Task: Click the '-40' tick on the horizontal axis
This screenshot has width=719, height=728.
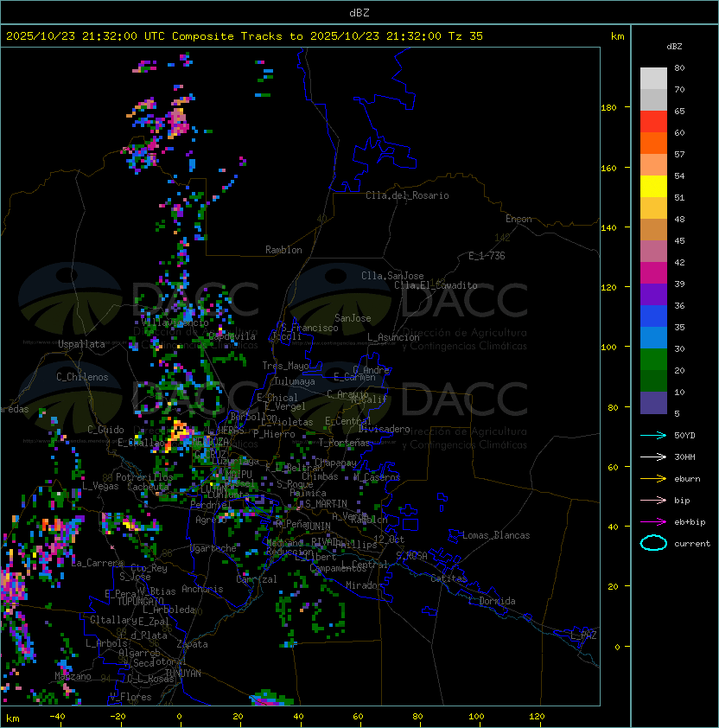Action: click(57, 717)
